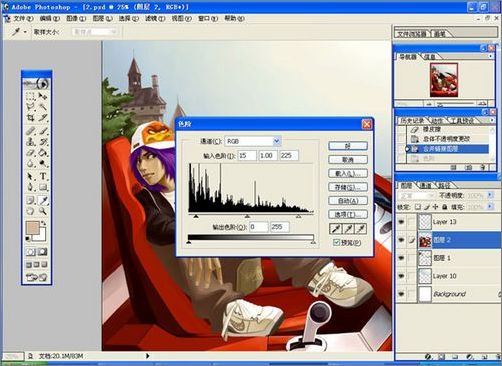This screenshot has height=366, width=502.
Task: Pick the black point eyedropper in Levels
Action: tap(335, 229)
